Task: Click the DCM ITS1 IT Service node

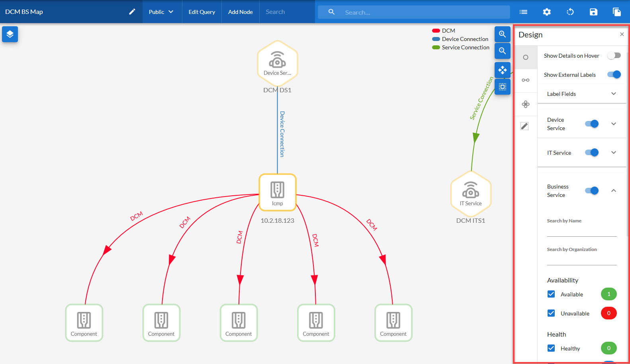Action: (x=470, y=192)
